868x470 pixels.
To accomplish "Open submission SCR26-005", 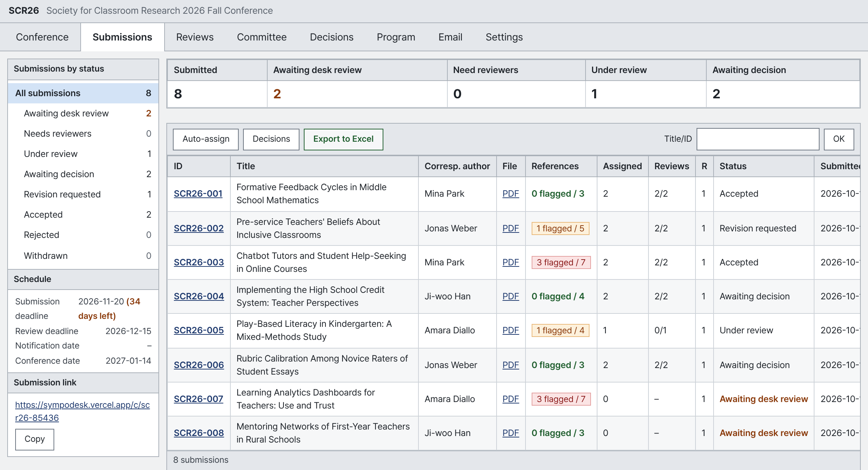I will pyautogui.click(x=199, y=330).
